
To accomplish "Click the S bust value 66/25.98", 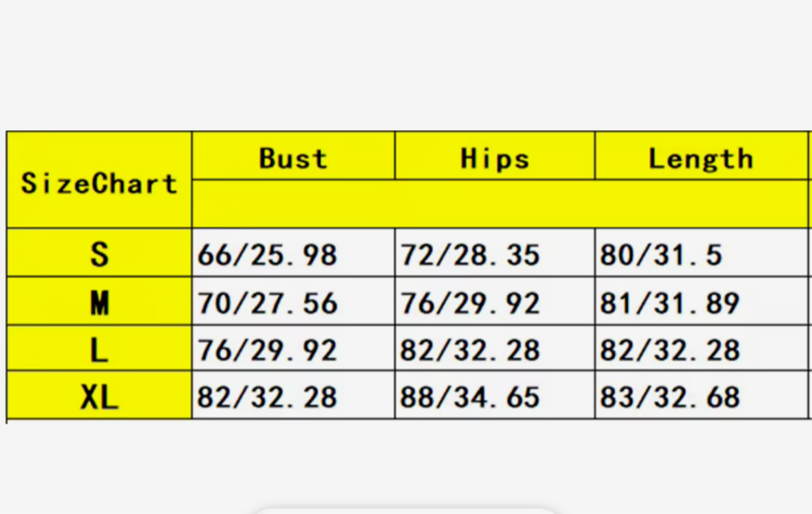I will (x=267, y=254).
